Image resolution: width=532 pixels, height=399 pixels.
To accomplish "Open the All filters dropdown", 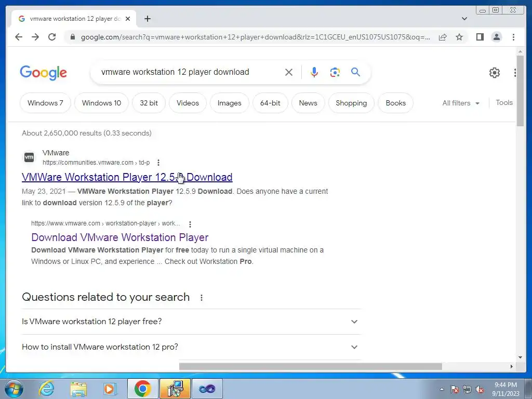I will 461,103.
